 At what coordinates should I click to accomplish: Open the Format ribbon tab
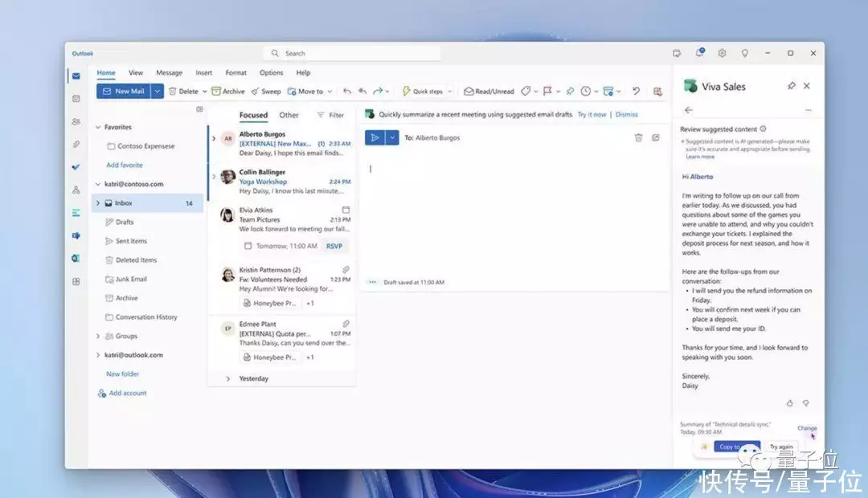pyautogui.click(x=235, y=73)
